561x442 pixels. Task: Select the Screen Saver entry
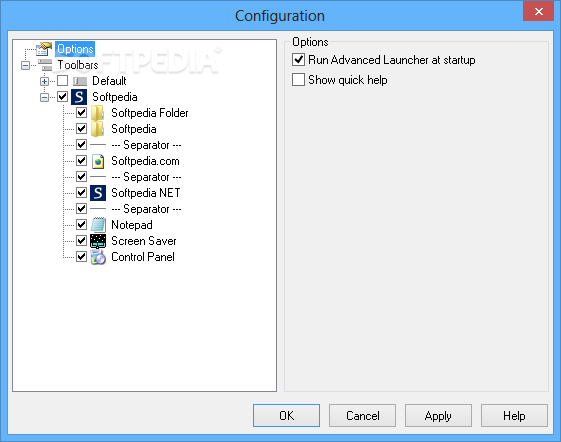pos(143,241)
